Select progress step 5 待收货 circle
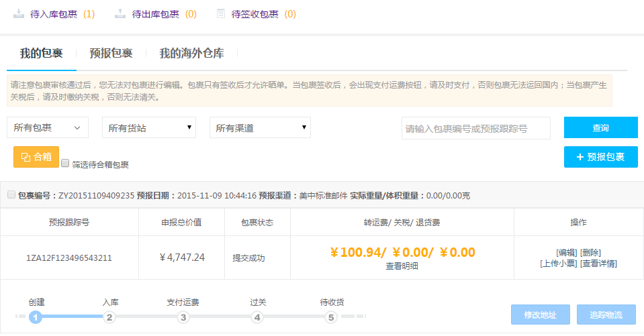This screenshot has height=336, width=644. (331, 317)
